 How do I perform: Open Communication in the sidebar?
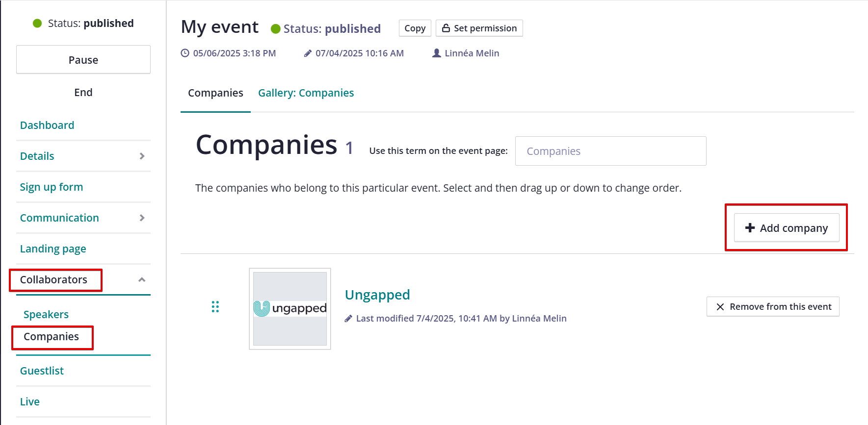coord(59,218)
